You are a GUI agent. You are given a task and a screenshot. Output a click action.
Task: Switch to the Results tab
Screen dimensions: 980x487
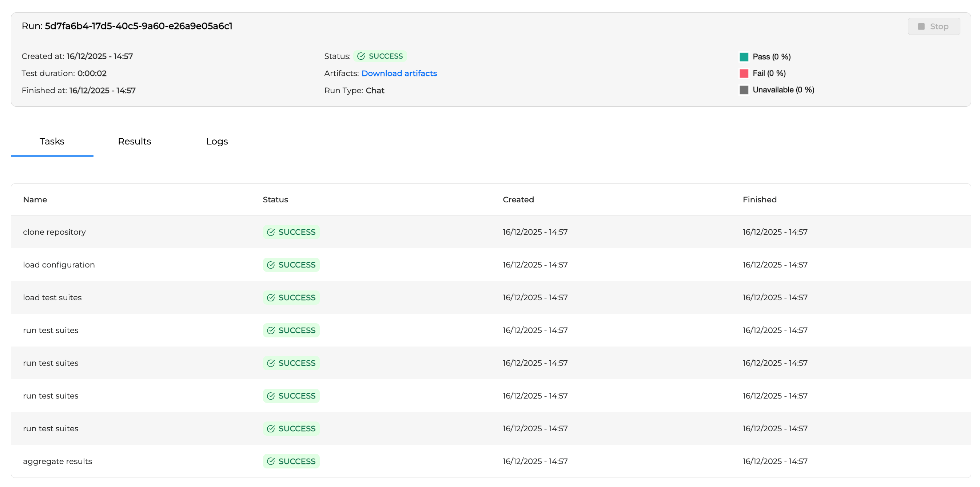135,141
